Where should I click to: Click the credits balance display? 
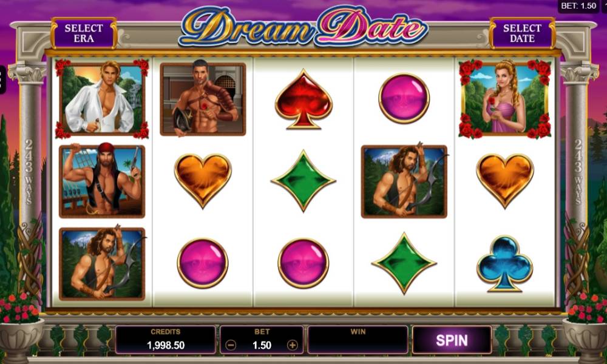(165, 340)
